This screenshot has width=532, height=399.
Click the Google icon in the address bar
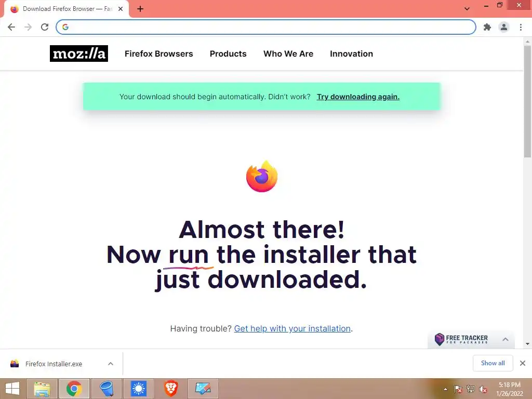pyautogui.click(x=65, y=27)
